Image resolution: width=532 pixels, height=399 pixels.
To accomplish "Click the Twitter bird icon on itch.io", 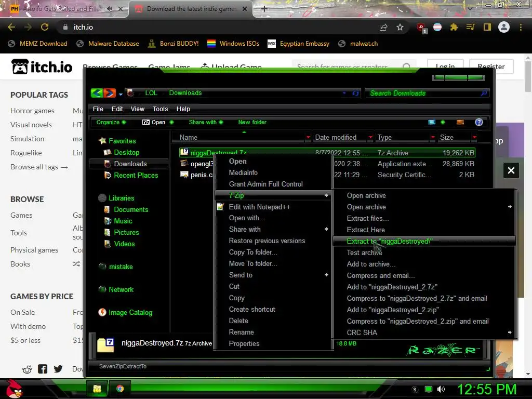I will [x=58, y=369].
